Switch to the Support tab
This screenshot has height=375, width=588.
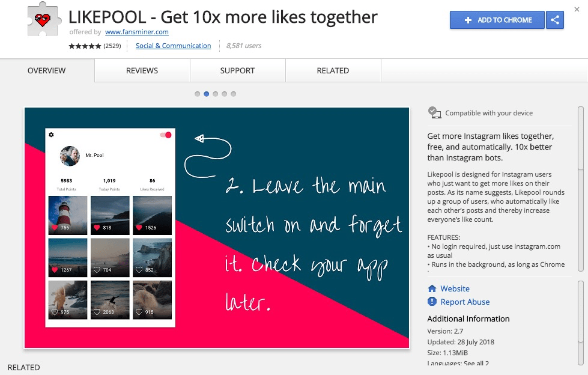[237, 70]
